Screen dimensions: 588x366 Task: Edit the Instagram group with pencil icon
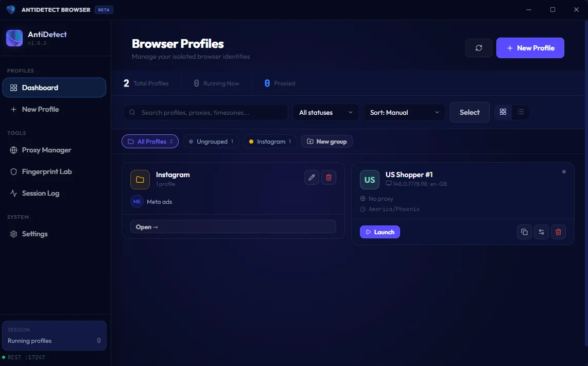point(312,178)
